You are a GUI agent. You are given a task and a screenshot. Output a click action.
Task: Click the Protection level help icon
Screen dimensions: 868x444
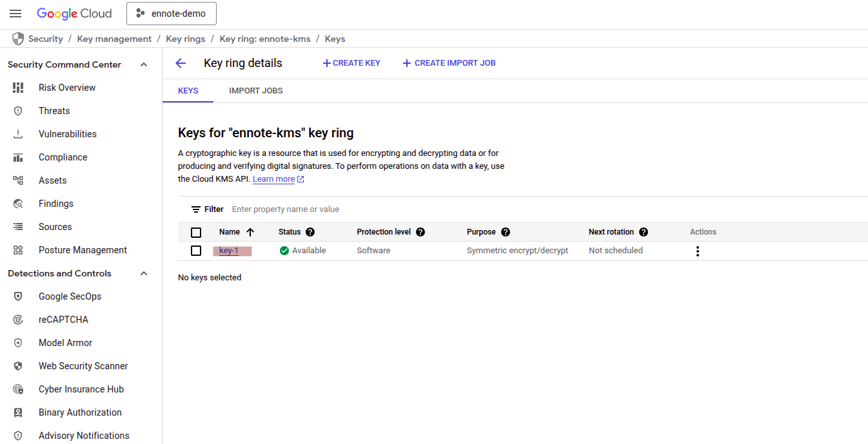click(x=420, y=232)
